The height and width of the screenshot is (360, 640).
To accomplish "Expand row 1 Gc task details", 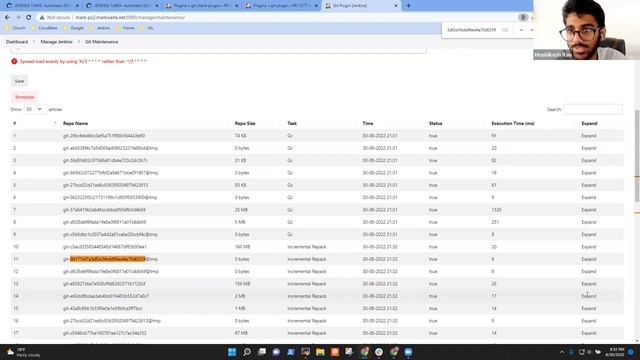I will point(589,136).
